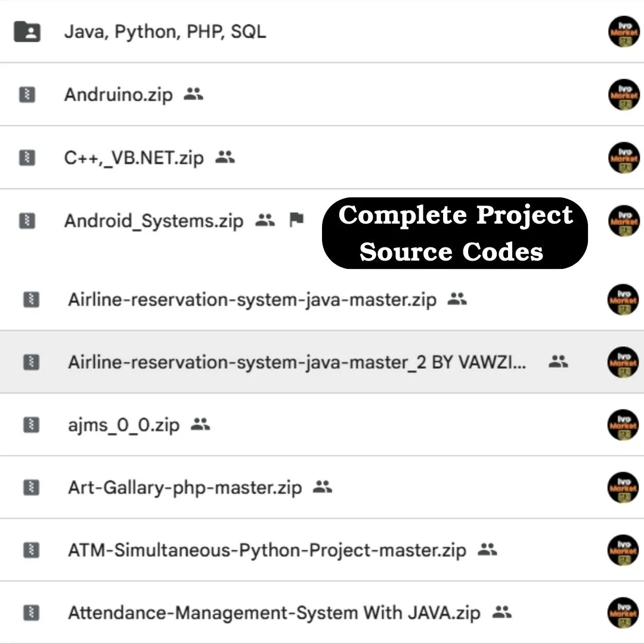The width and height of the screenshot is (644, 644).
Task: Select the highlighted Airline-reservation-system-java-master_2 row
Action: pos(297,362)
